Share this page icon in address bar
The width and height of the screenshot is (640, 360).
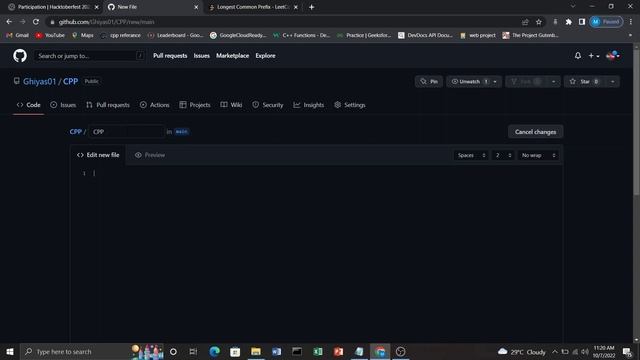(525, 22)
